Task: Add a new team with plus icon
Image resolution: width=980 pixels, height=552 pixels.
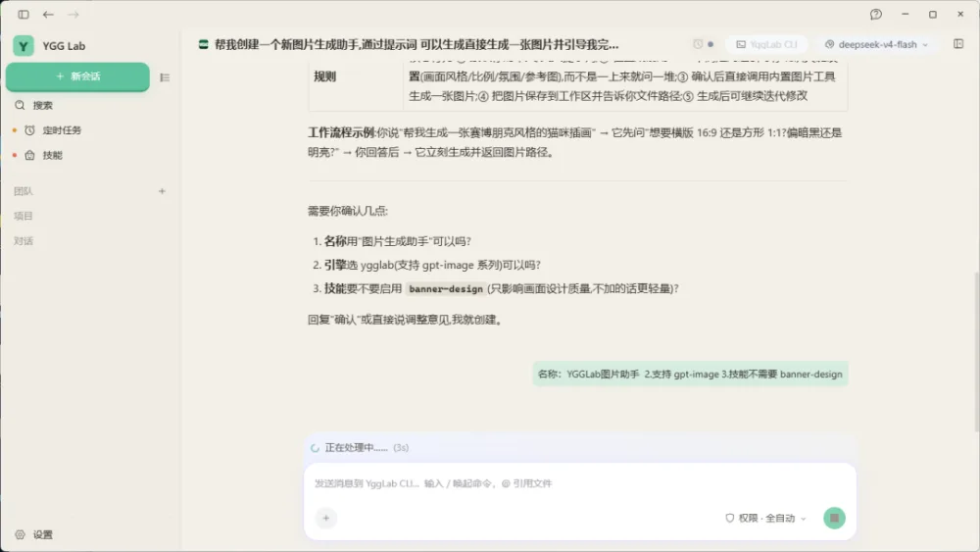Action: (162, 191)
